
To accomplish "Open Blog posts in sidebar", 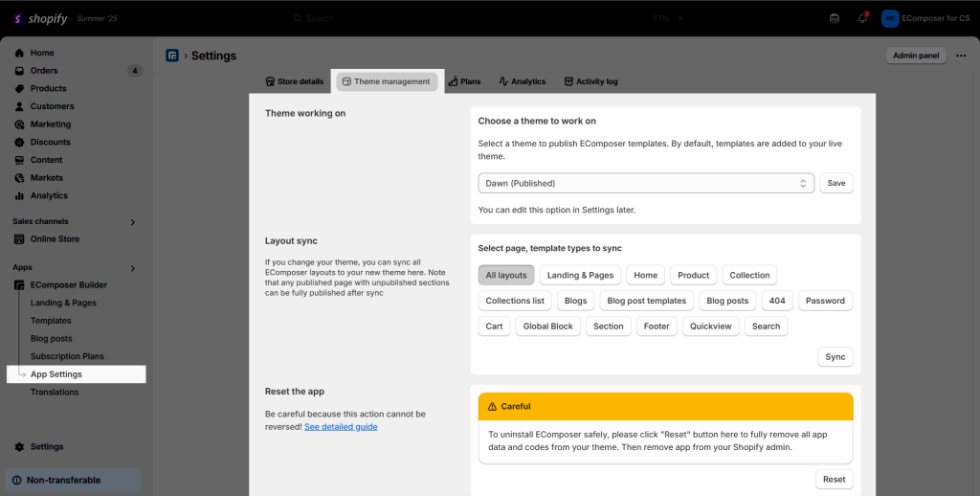I will click(x=52, y=339).
